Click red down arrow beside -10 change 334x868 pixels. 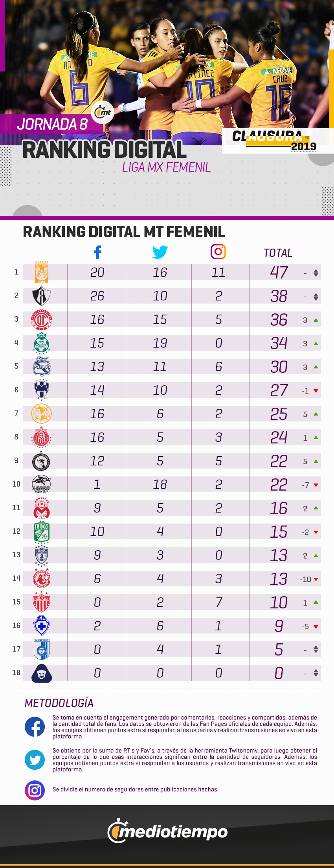[x=316, y=579]
